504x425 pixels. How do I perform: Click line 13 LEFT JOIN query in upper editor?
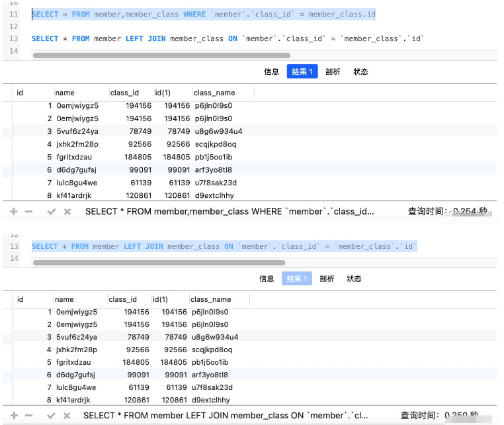click(x=228, y=38)
